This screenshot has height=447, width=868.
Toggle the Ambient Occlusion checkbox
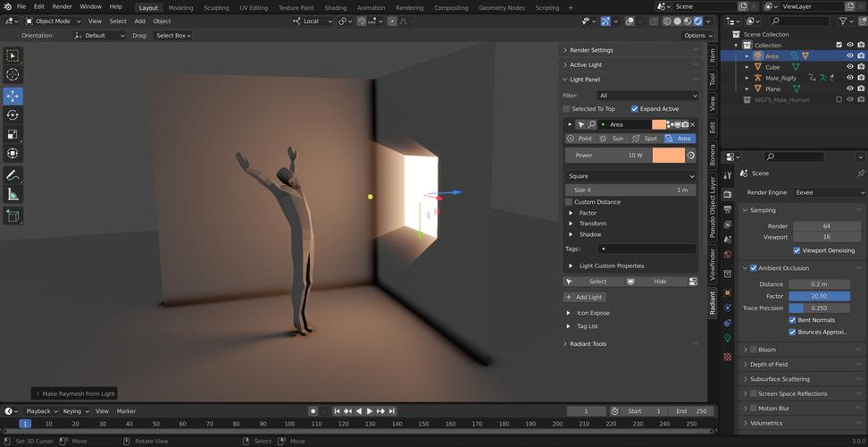click(754, 268)
